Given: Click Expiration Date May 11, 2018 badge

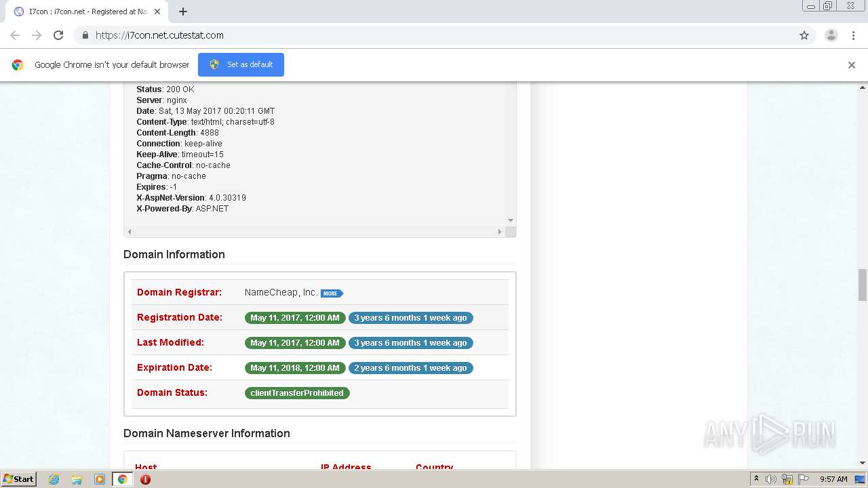Looking at the screenshot, I should click(295, 367).
